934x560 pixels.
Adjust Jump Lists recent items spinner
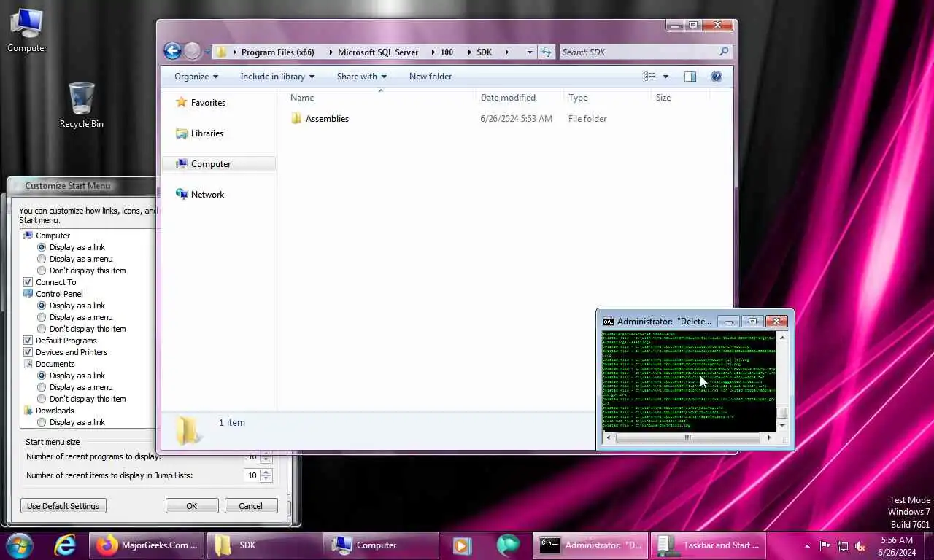pyautogui.click(x=266, y=475)
